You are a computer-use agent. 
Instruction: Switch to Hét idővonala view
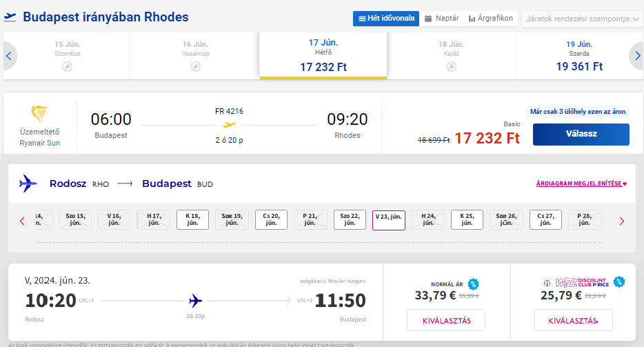386,19
